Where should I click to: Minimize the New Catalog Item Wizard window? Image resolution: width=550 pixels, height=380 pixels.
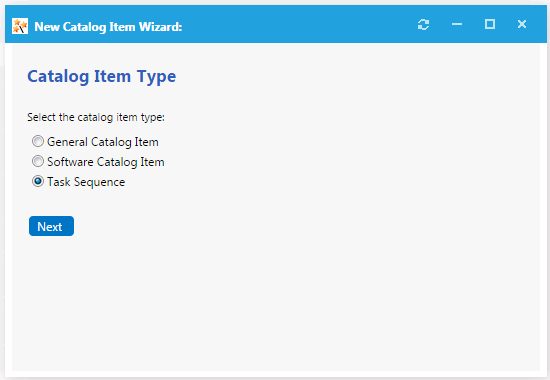pos(457,24)
